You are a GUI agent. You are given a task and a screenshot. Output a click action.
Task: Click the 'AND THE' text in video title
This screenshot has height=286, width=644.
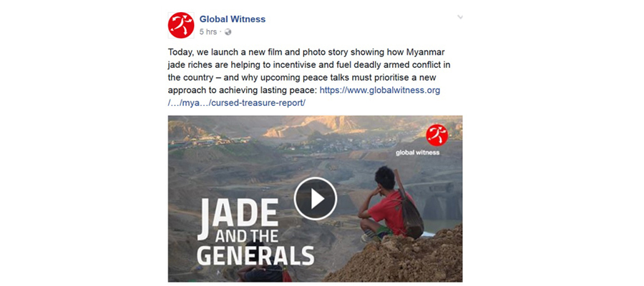248,237
